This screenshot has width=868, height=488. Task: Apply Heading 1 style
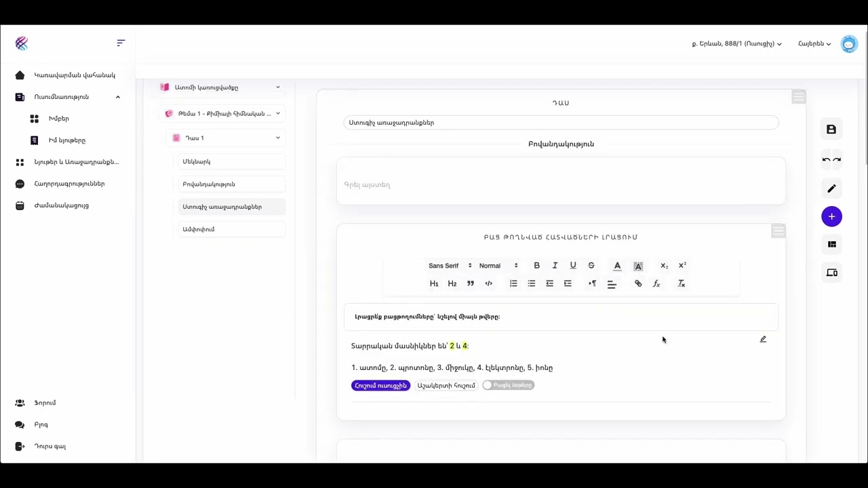click(434, 284)
